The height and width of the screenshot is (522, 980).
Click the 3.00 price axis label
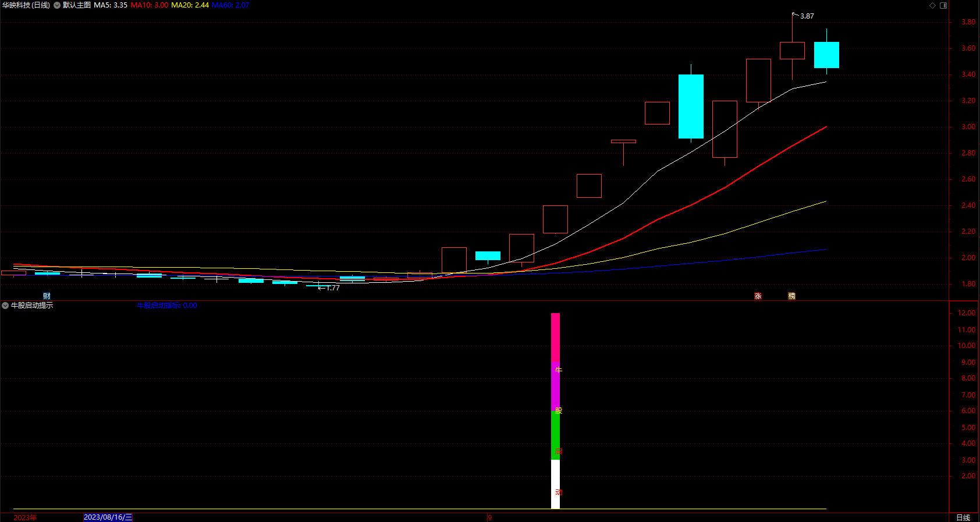tap(968, 127)
